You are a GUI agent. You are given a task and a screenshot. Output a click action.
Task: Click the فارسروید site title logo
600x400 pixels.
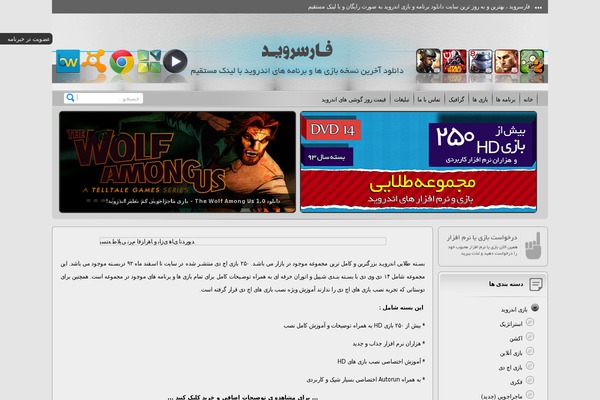pyautogui.click(x=297, y=50)
